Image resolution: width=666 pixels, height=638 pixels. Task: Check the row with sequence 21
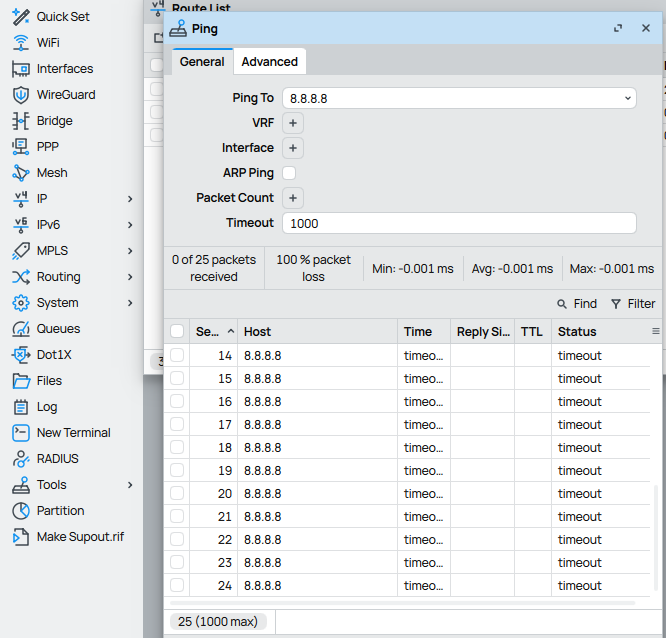tap(177, 516)
